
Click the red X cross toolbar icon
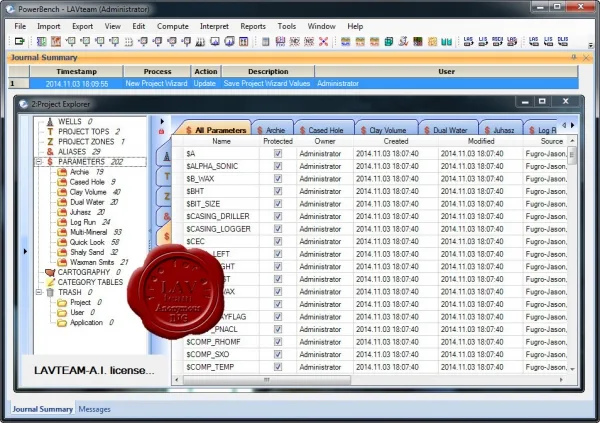point(323,41)
